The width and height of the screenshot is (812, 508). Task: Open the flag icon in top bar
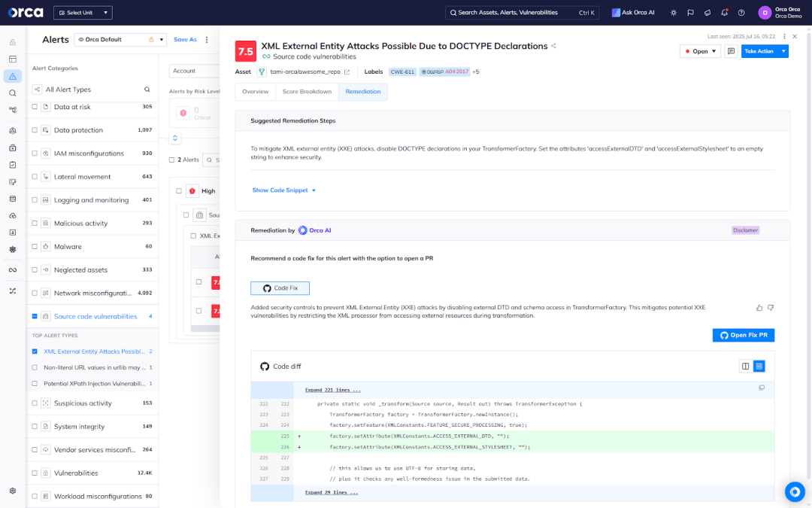point(690,13)
